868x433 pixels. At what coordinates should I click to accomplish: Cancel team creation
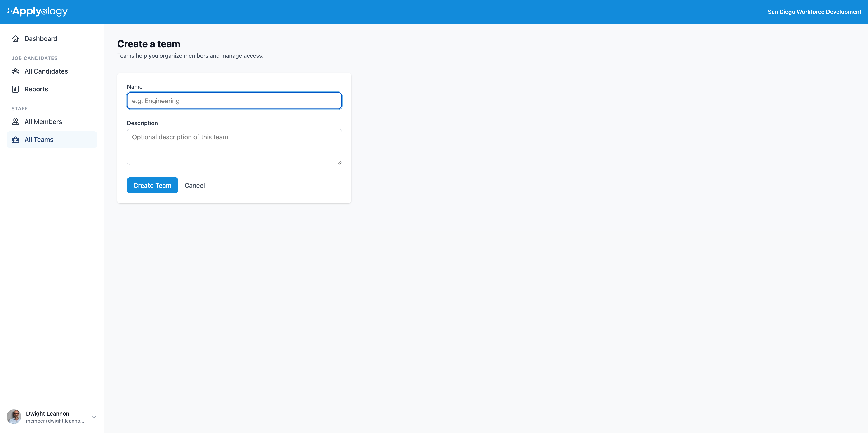(195, 186)
